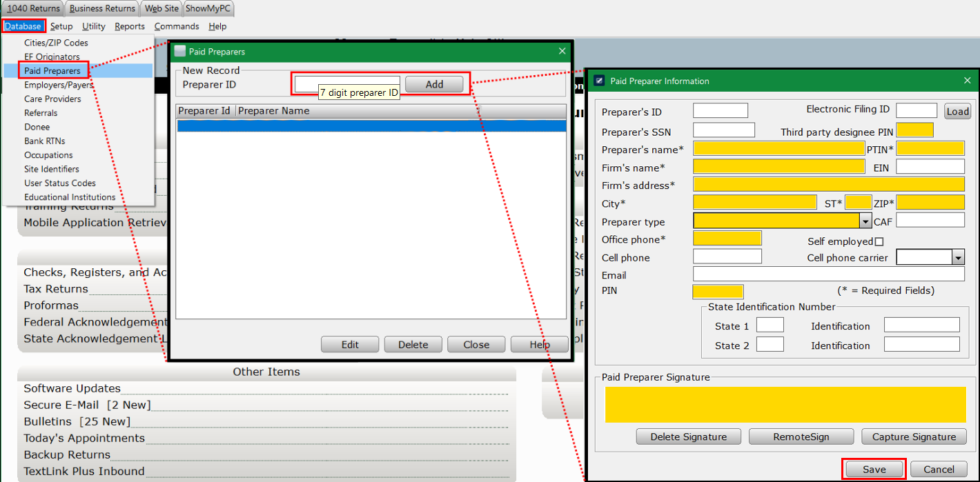Click the Paid Preparers window icon
Screen dimensions: 980x482
pyautogui.click(x=180, y=51)
